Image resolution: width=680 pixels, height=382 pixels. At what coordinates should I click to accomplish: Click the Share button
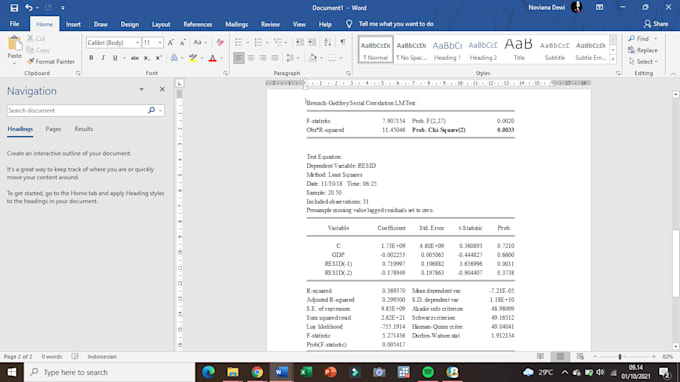tap(656, 24)
